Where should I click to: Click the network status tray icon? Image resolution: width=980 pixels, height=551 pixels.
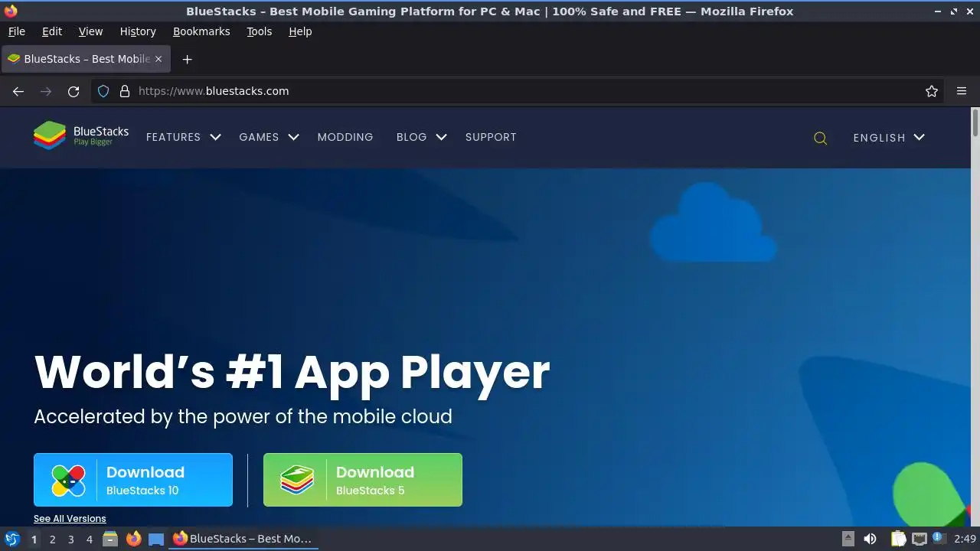(x=919, y=539)
